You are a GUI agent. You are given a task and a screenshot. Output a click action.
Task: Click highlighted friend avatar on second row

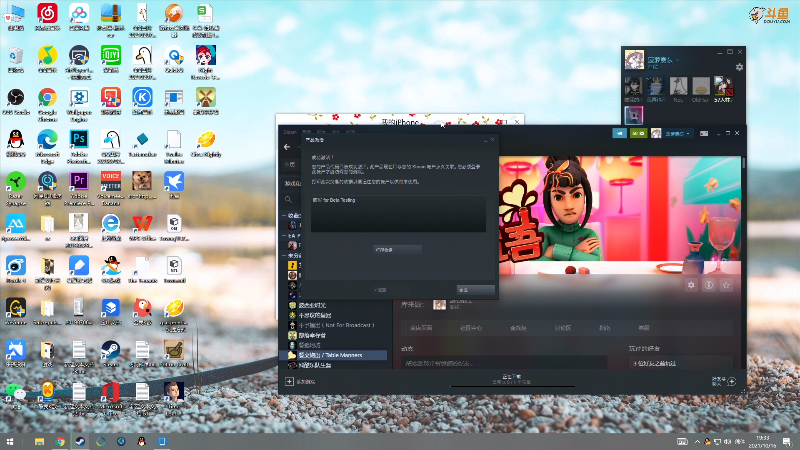coord(633,115)
